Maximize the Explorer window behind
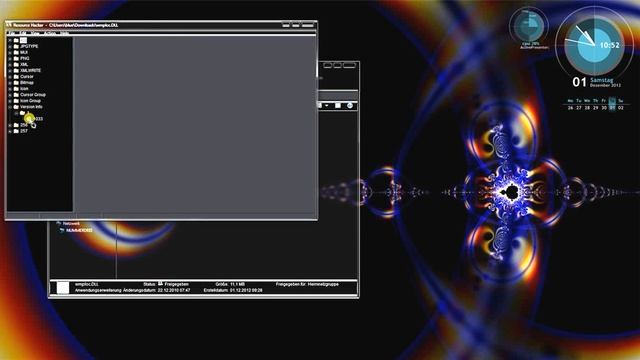 [x=338, y=65]
